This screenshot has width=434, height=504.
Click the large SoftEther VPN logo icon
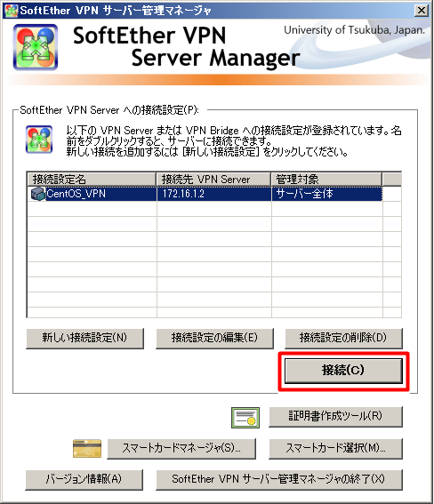coord(36,47)
